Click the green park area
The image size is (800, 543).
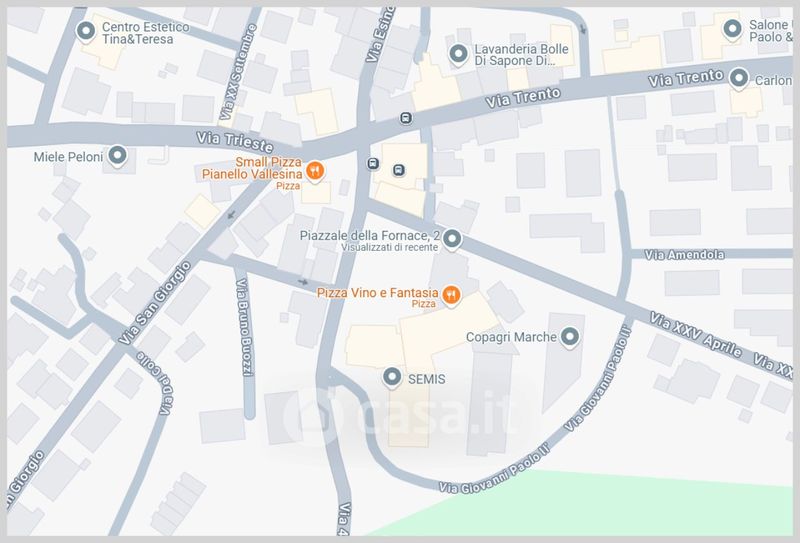point(638,505)
